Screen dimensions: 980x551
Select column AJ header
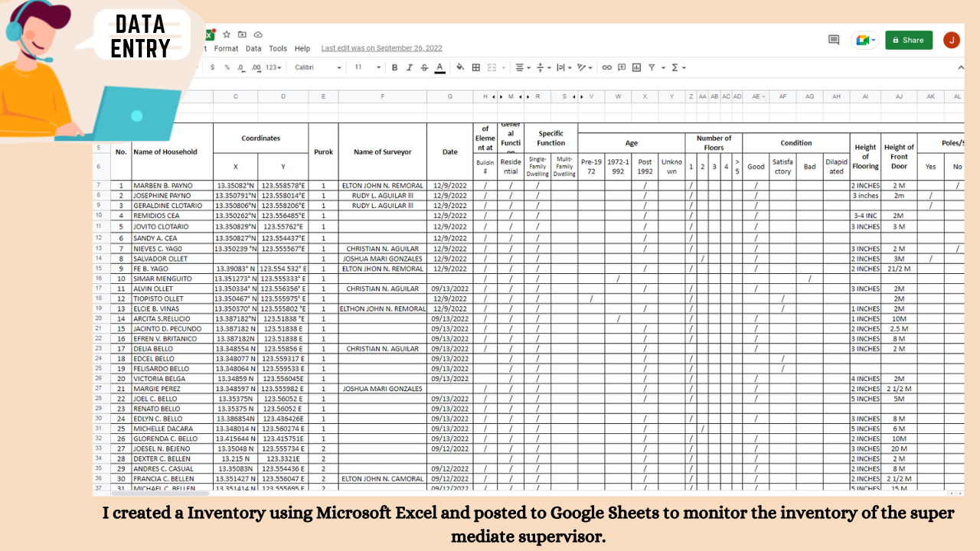(x=899, y=96)
